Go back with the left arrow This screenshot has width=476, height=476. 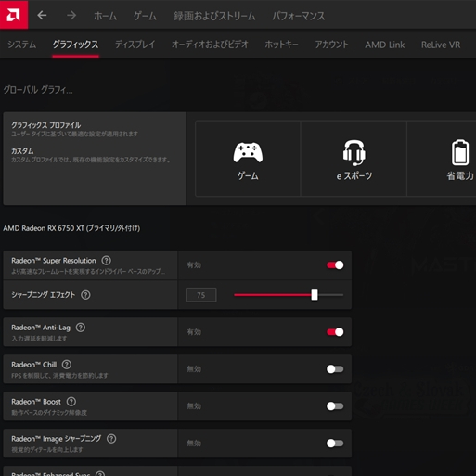click(x=42, y=15)
